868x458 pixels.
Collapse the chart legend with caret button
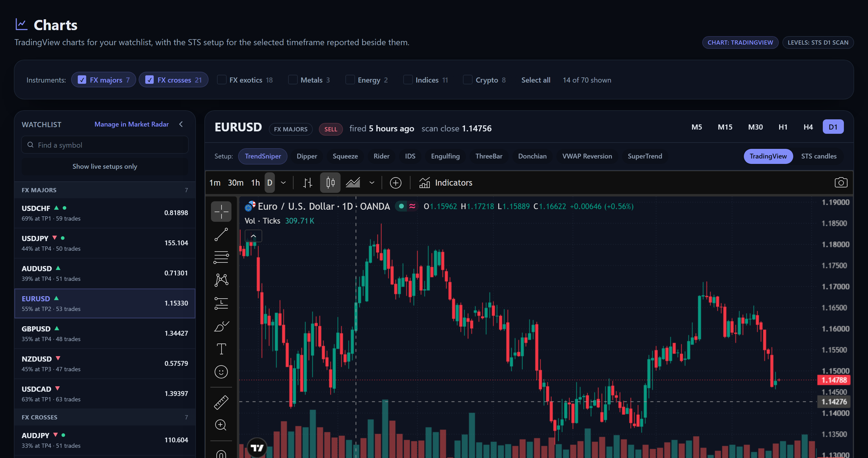253,236
